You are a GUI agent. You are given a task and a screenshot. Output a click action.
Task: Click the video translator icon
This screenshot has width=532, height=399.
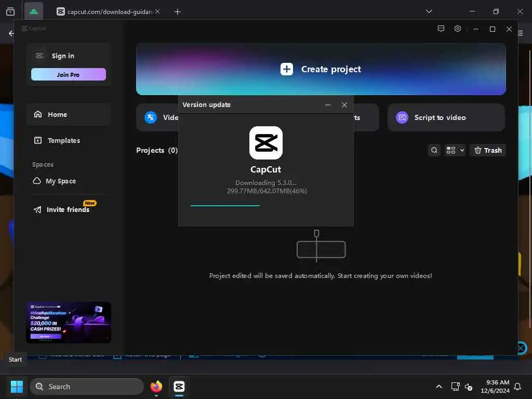[x=151, y=118]
